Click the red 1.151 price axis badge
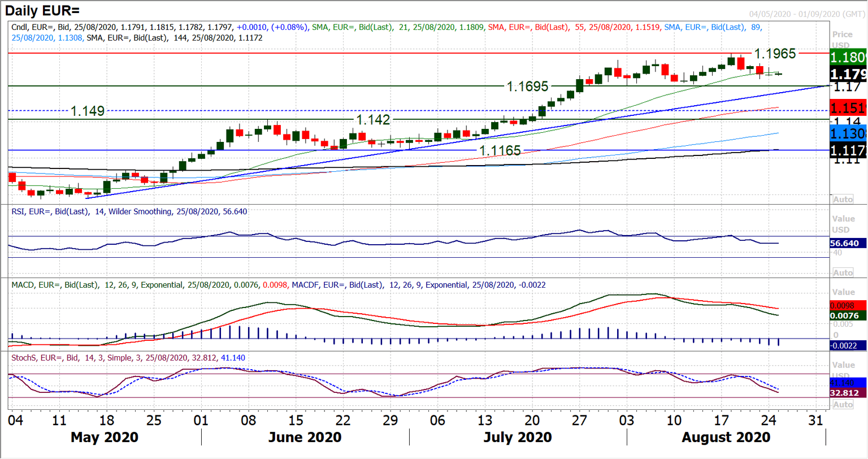The height and width of the screenshot is (459, 868). pyautogui.click(x=847, y=107)
